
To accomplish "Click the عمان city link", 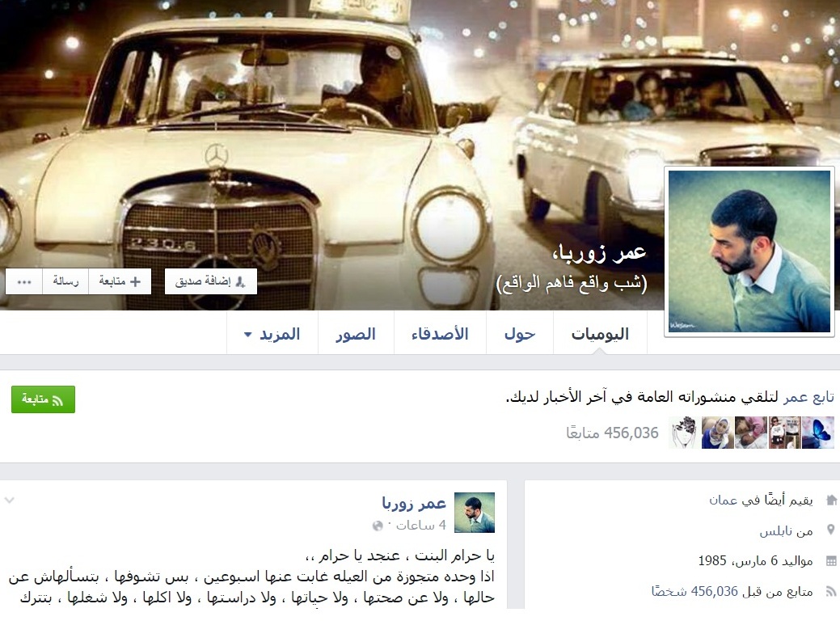I will (x=724, y=500).
